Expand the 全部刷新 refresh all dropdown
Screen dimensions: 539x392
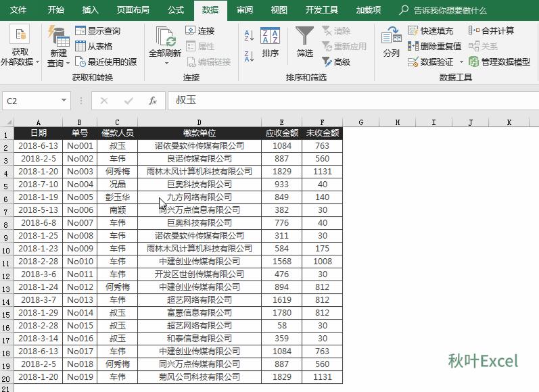coord(166,64)
